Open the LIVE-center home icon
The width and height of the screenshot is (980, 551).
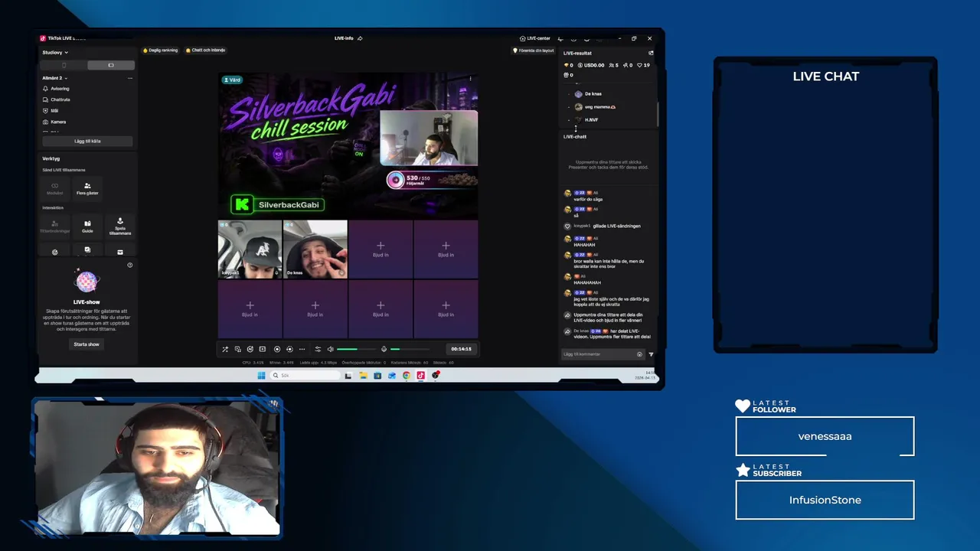coord(522,38)
